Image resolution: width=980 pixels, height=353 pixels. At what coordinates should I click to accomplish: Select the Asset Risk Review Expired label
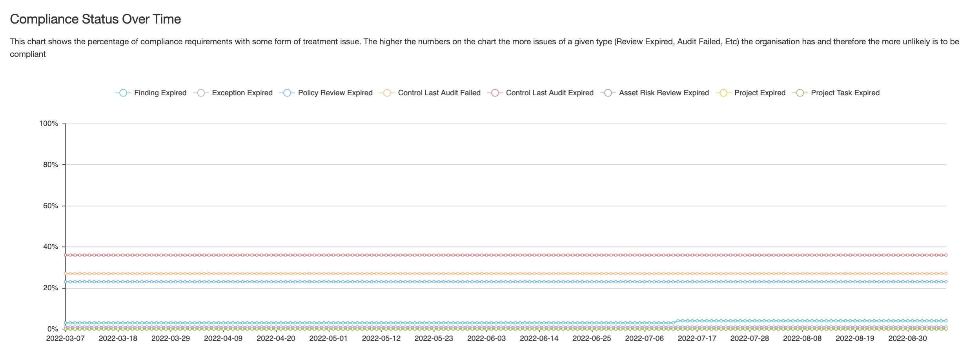tap(664, 93)
